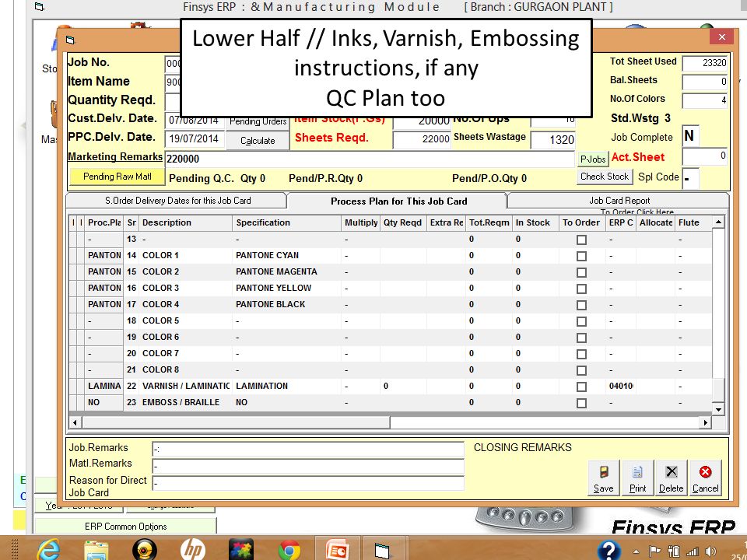Tick To Order checkbox for row 13

click(x=581, y=240)
